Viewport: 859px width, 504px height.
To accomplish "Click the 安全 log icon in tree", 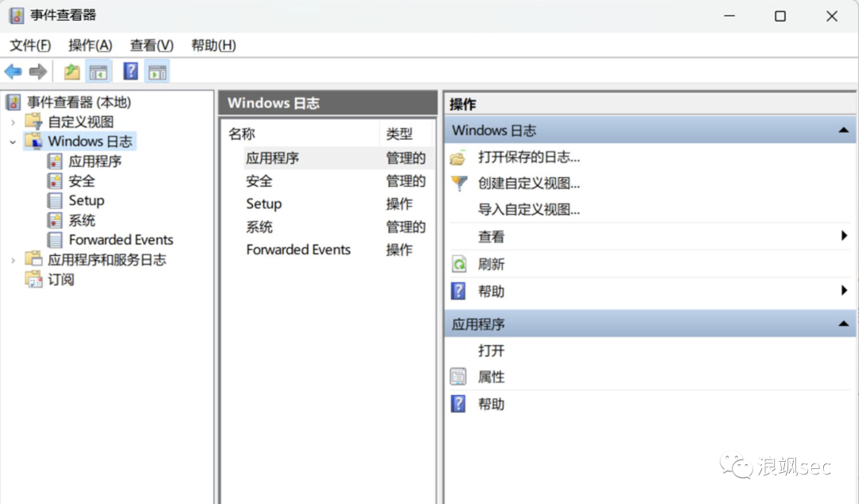I will pos(55,180).
